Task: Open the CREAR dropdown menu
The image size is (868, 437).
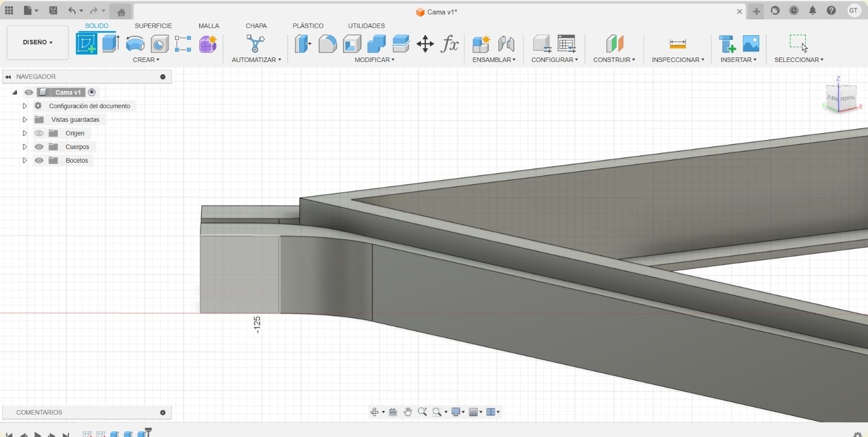Action: [x=146, y=60]
